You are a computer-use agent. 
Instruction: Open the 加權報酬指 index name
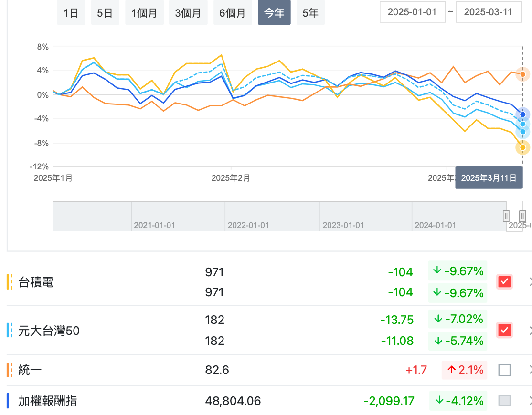[48, 401]
